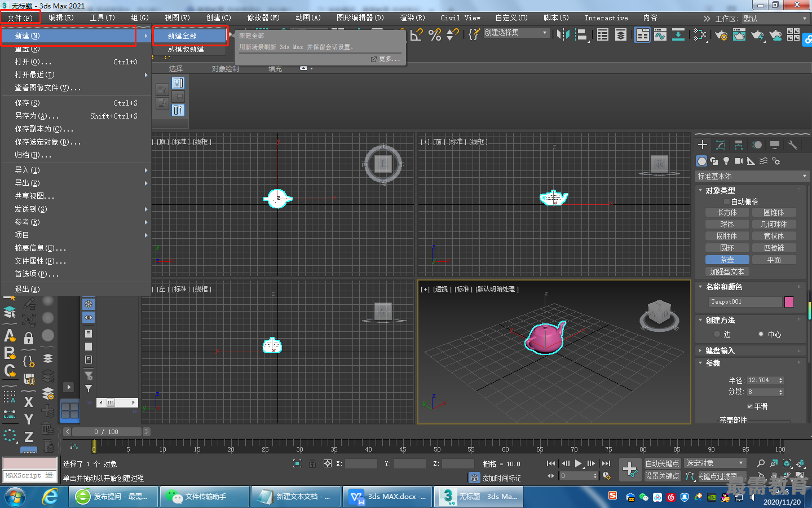Open the Import submenu entry

pyautogui.click(x=76, y=170)
